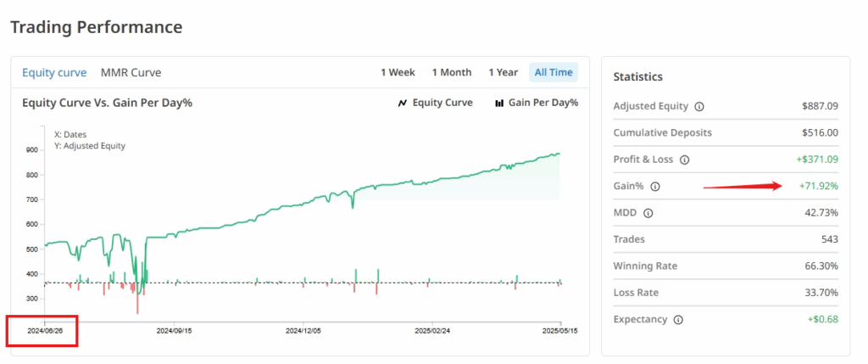Screen dimensions: 868x364
Task: Click the $887.09 Adjusted Equity value
Action: (820, 107)
